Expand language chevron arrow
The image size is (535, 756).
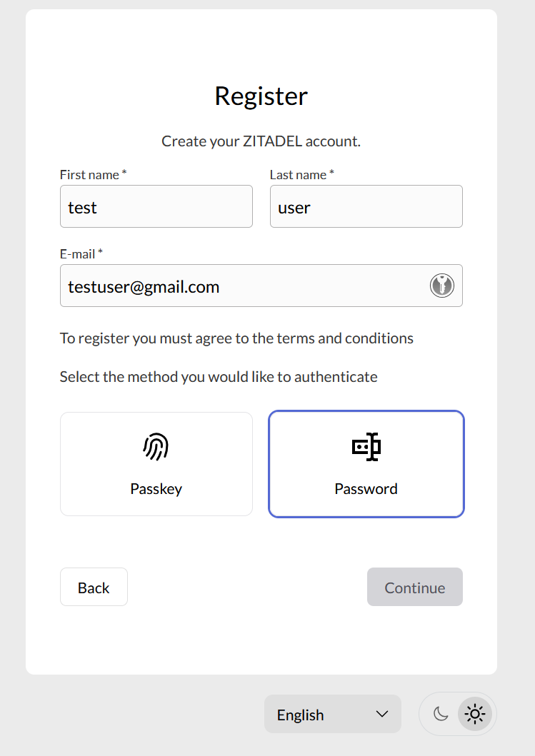382,714
